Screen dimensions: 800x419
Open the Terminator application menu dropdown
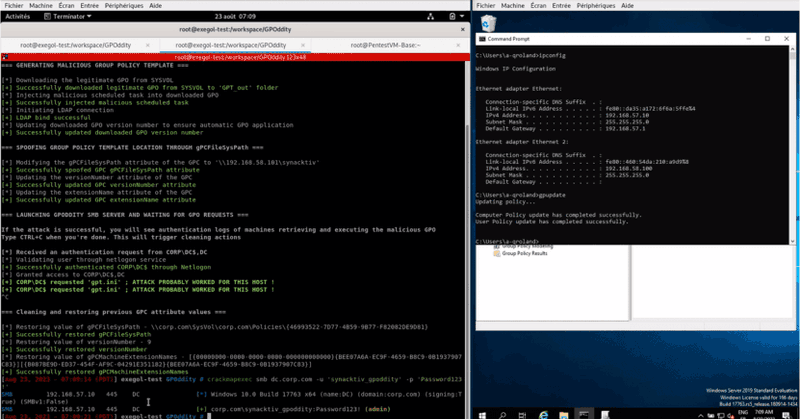click(x=68, y=16)
